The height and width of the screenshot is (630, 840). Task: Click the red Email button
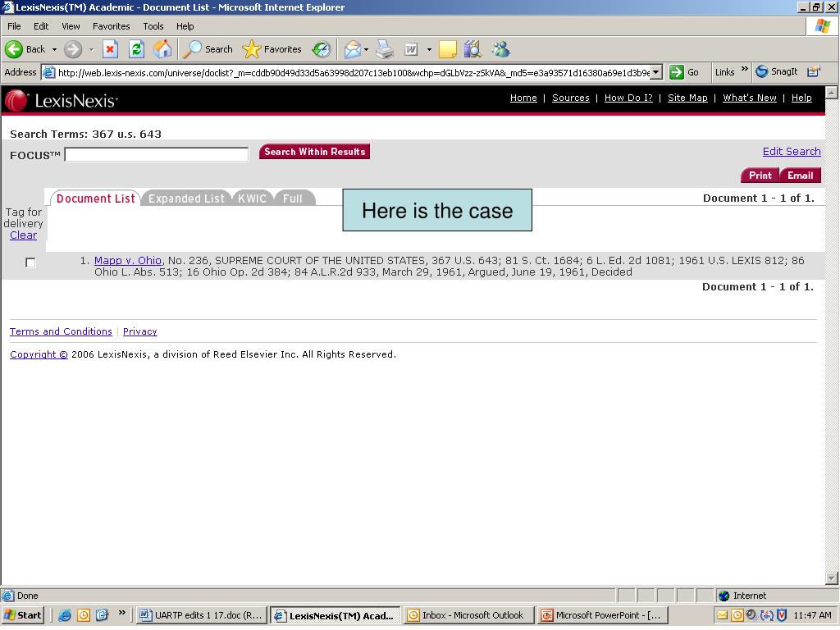pyautogui.click(x=801, y=176)
